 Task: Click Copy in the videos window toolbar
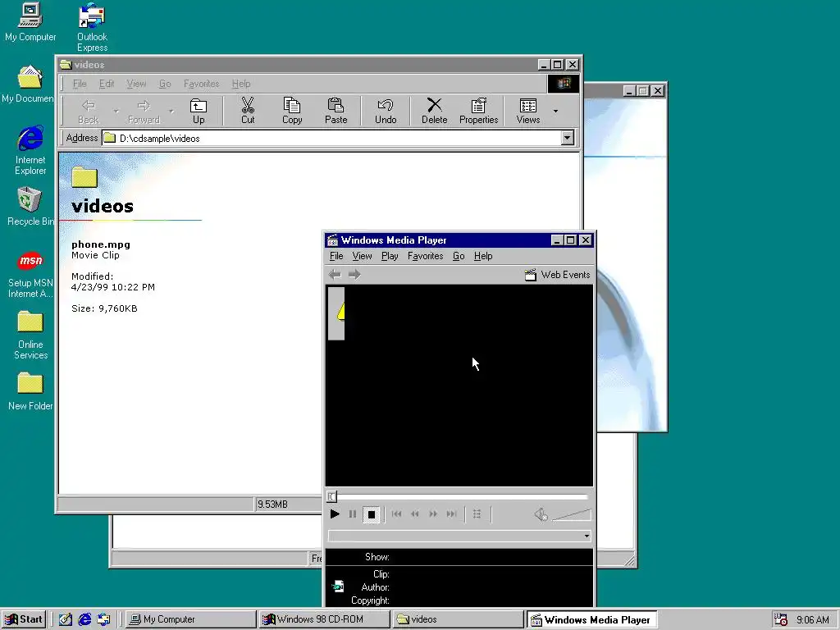pos(293,111)
